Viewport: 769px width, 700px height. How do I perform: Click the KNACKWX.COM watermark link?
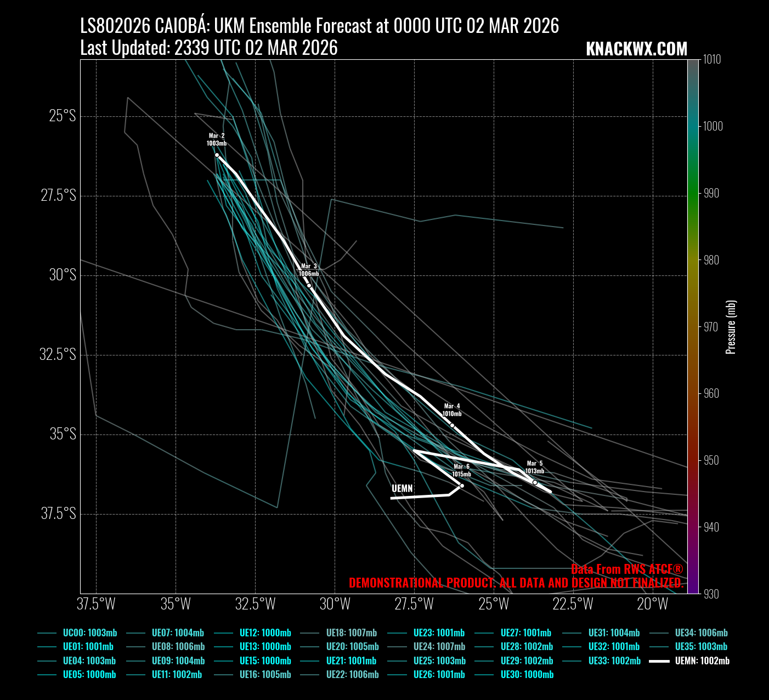636,49
